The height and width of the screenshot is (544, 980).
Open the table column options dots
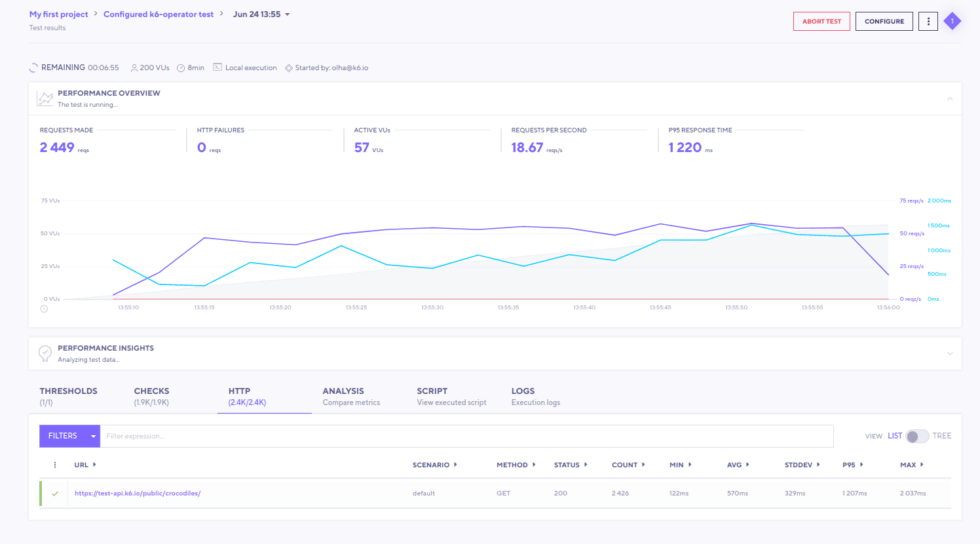point(55,465)
